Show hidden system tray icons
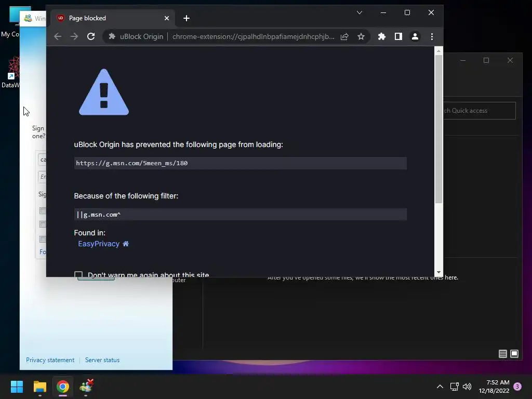The width and height of the screenshot is (532, 399). pos(440,387)
